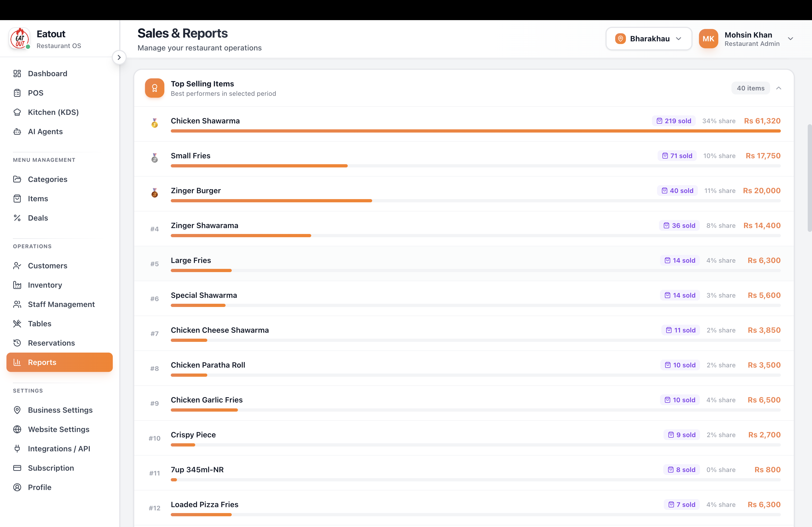812x527 pixels.
Task: Click the Business Settings pin icon
Action: coord(17,410)
